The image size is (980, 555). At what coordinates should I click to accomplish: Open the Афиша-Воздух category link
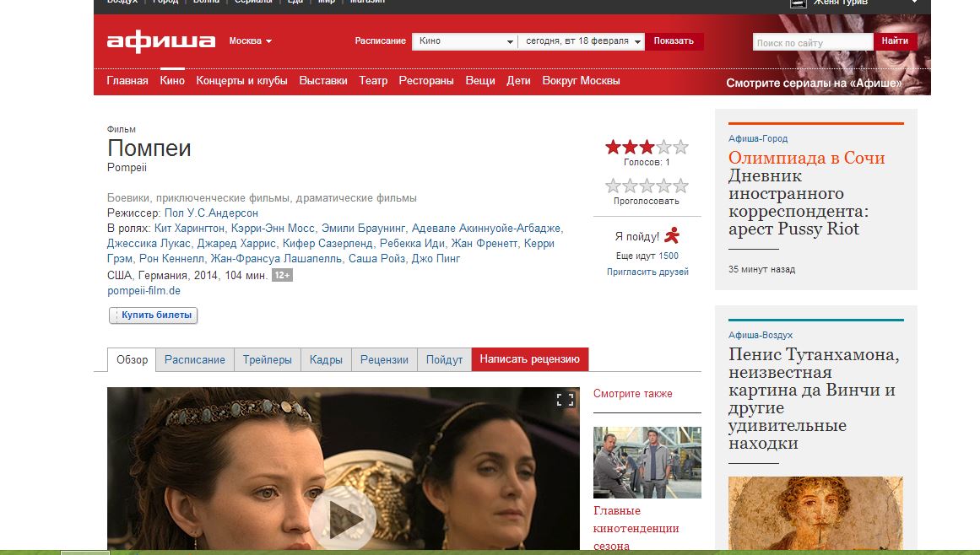pyautogui.click(x=760, y=335)
